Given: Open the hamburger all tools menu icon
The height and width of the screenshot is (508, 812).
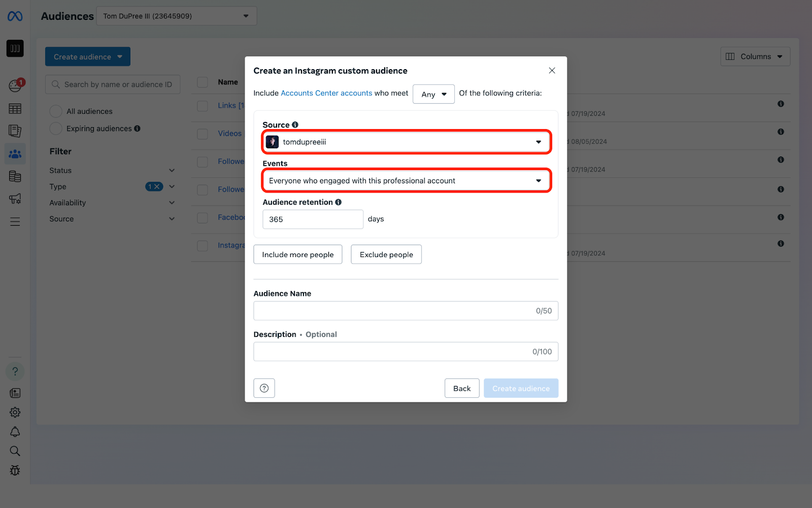Looking at the screenshot, I should click(15, 221).
